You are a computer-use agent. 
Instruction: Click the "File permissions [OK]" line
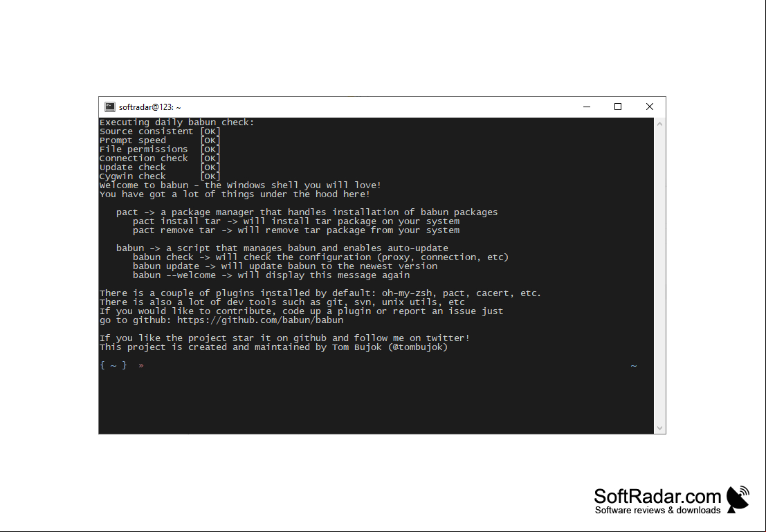click(x=161, y=149)
